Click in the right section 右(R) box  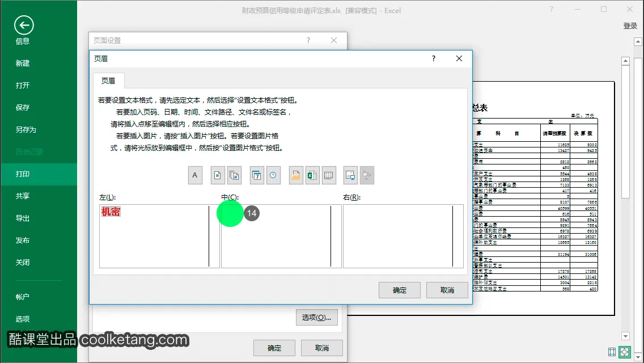click(x=403, y=237)
